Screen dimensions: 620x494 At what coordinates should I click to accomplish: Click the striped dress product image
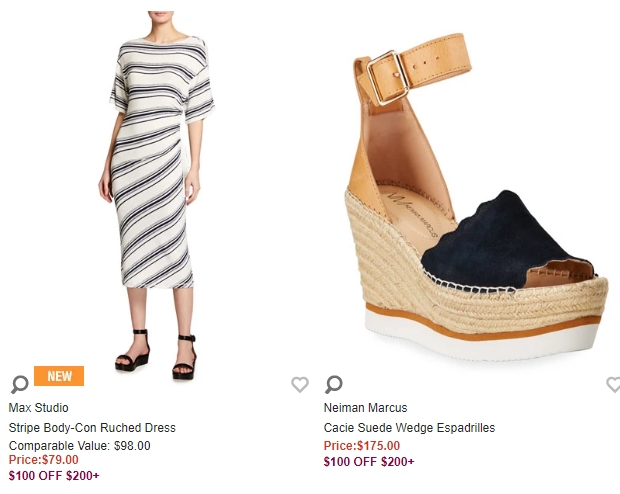click(x=156, y=194)
